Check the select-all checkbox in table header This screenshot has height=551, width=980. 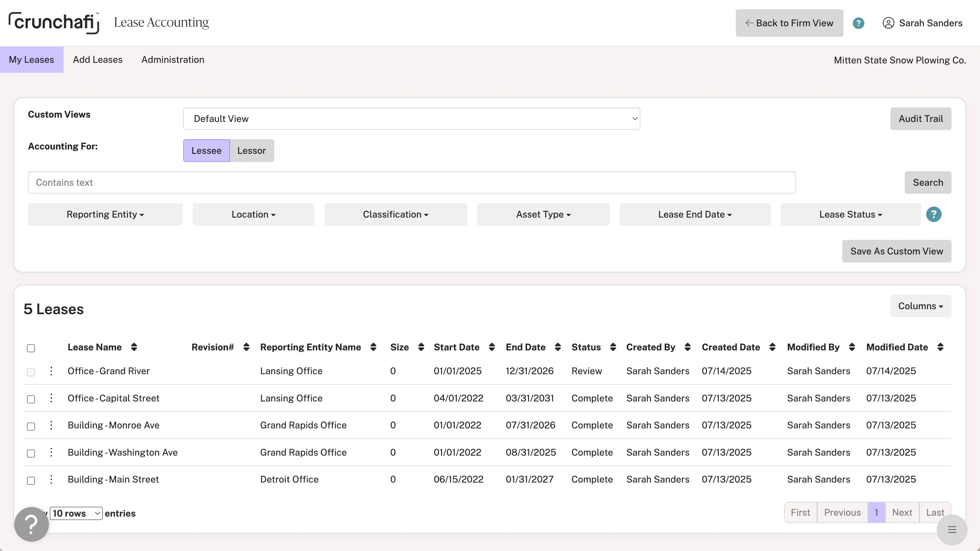(31, 348)
